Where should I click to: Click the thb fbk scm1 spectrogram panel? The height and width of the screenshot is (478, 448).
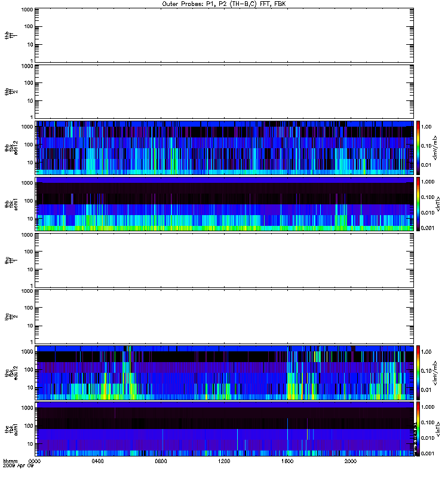coord(224,204)
